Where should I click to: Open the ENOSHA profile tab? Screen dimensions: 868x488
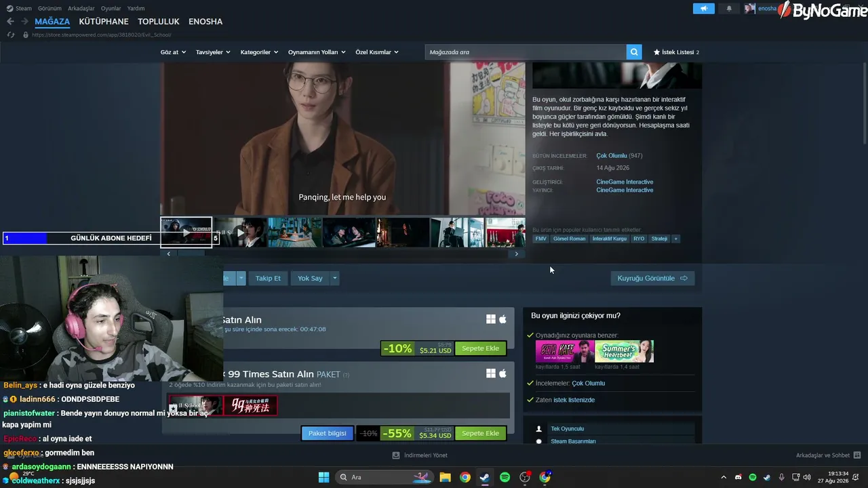[x=205, y=22]
